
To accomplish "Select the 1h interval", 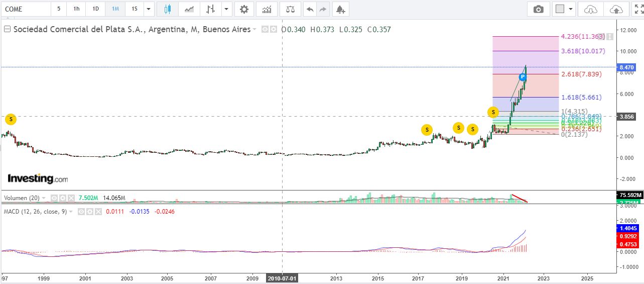I will tap(76, 9).
